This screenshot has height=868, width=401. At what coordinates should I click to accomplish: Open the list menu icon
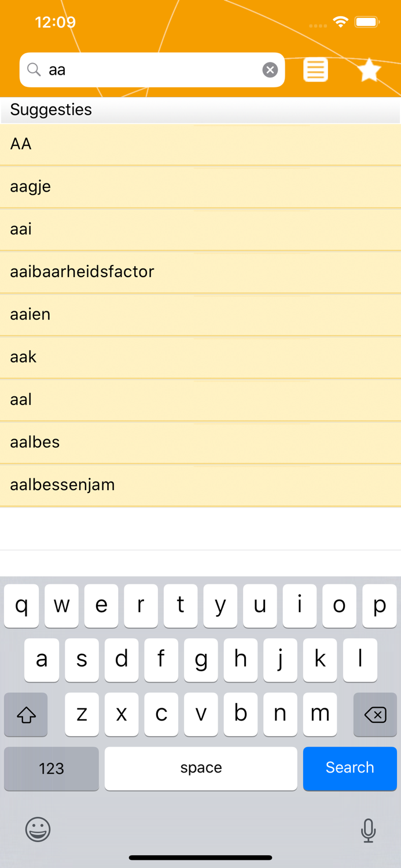click(315, 70)
